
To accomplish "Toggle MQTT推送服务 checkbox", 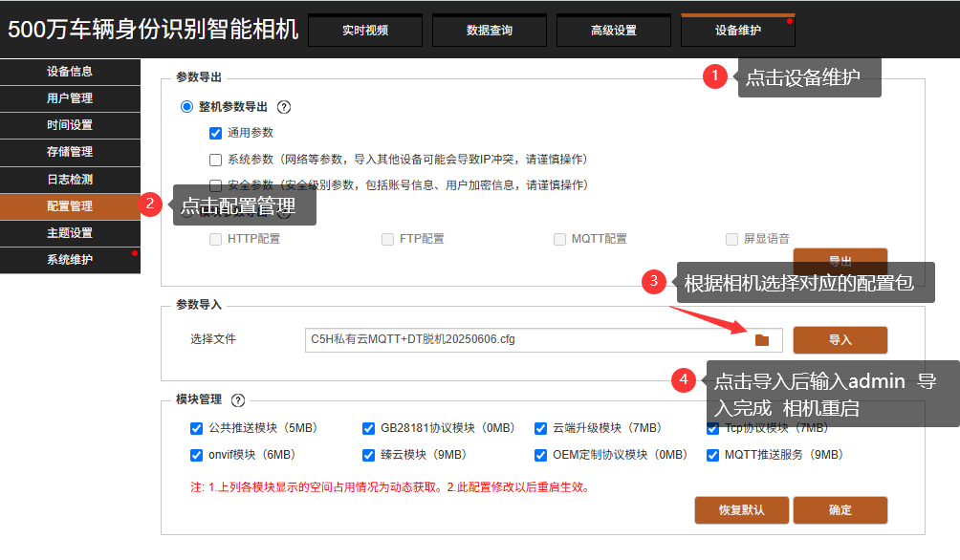I will tap(712, 455).
